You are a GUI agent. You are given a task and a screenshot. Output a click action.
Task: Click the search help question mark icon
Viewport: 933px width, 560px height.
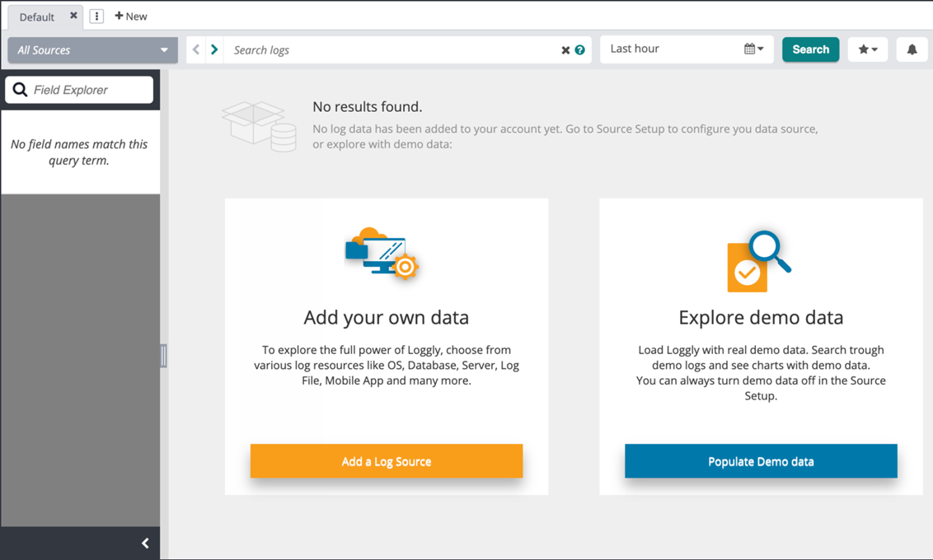[580, 50]
